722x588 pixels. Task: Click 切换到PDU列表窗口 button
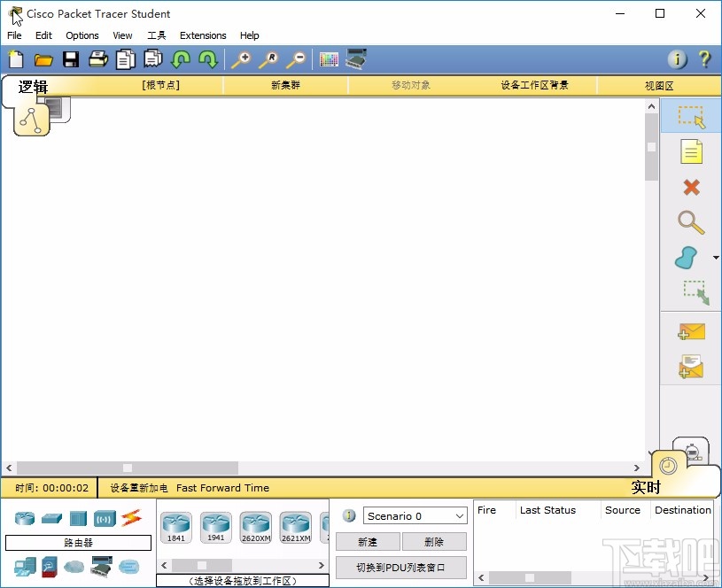click(400, 568)
